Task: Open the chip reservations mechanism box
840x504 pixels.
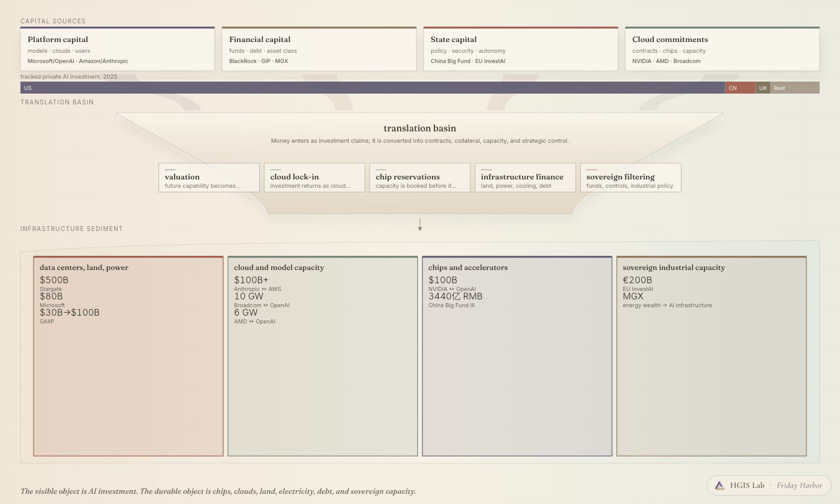Action: pos(420,178)
